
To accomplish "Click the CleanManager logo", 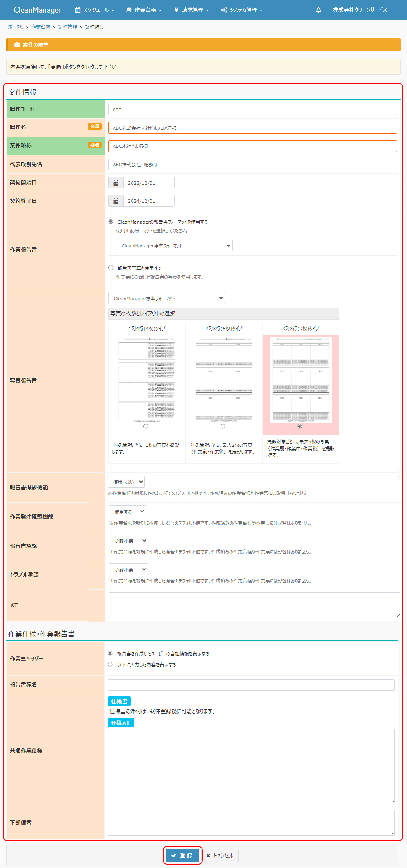I will point(37,10).
